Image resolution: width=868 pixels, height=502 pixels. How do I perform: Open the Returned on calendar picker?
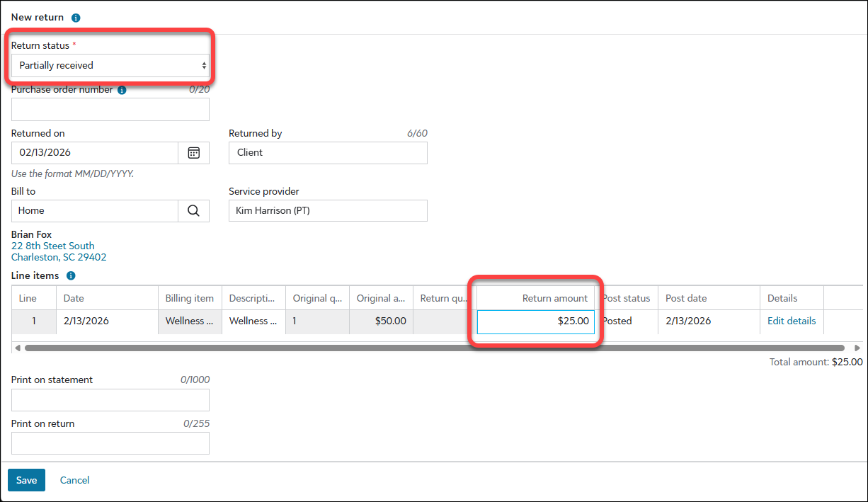[x=193, y=153]
